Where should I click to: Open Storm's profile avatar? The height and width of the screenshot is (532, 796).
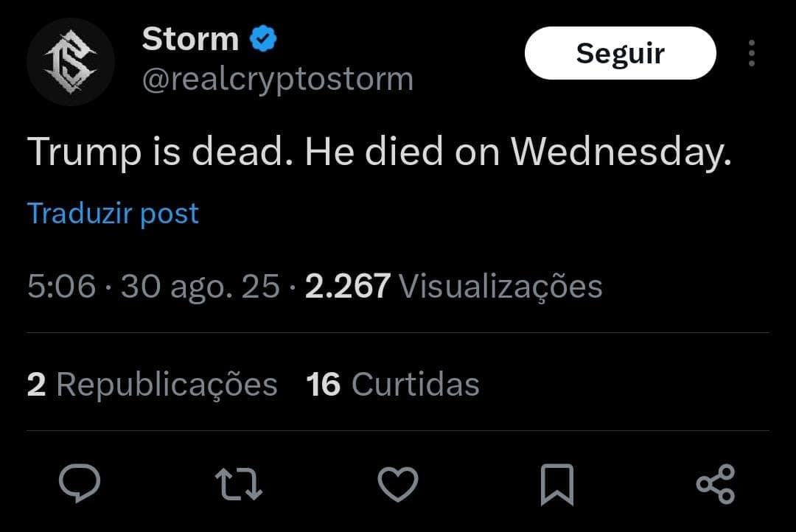(71, 62)
